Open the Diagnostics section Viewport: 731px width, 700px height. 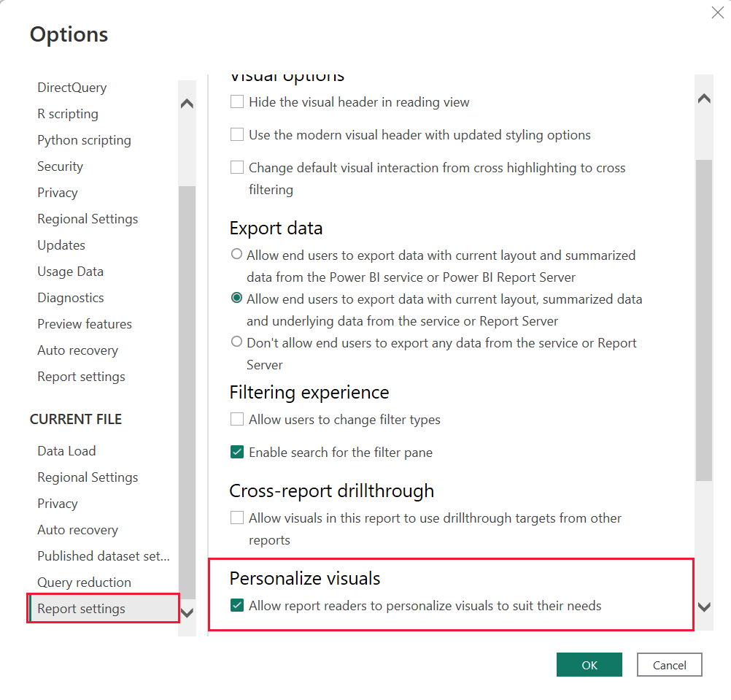pos(70,297)
